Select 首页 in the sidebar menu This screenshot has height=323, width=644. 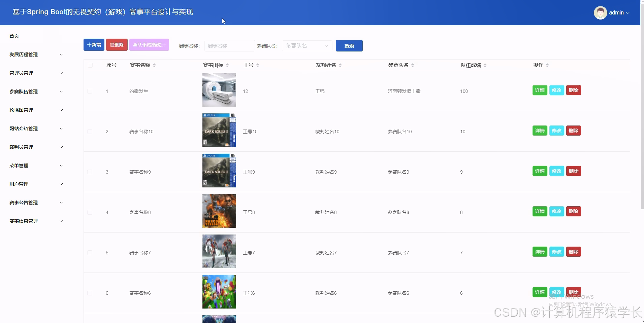tap(14, 36)
